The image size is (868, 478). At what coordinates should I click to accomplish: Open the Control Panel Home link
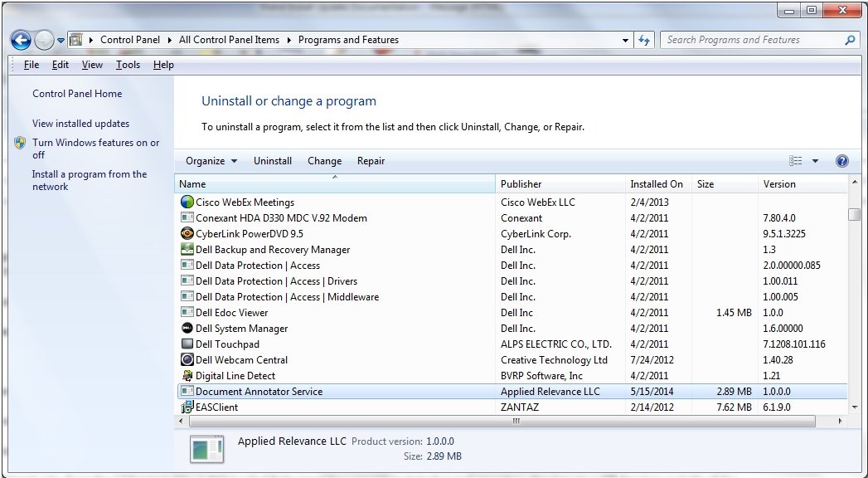pyautogui.click(x=77, y=94)
